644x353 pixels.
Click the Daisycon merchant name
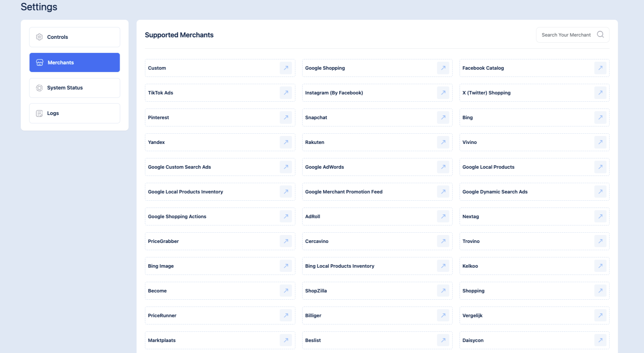(473, 340)
